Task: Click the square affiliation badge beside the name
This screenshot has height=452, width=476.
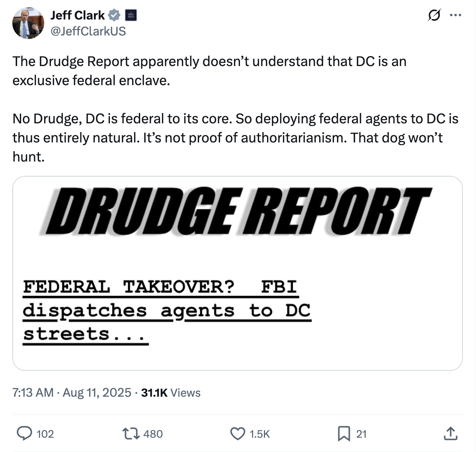Action: tap(131, 16)
